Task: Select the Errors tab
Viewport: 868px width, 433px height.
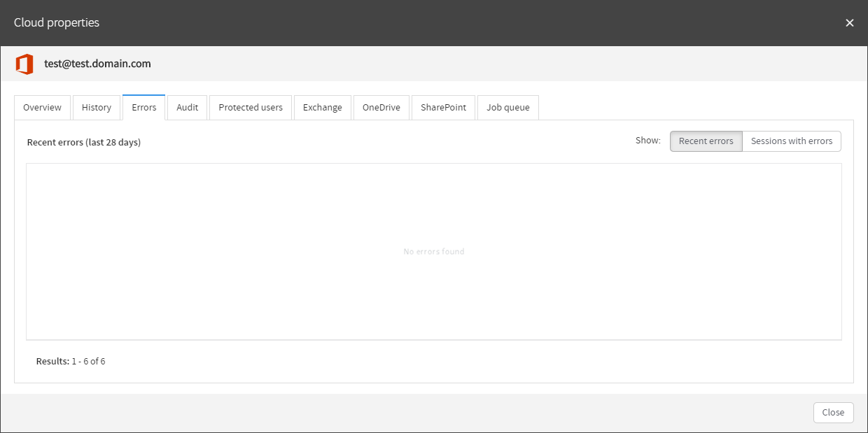Action: (x=144, y=108)
